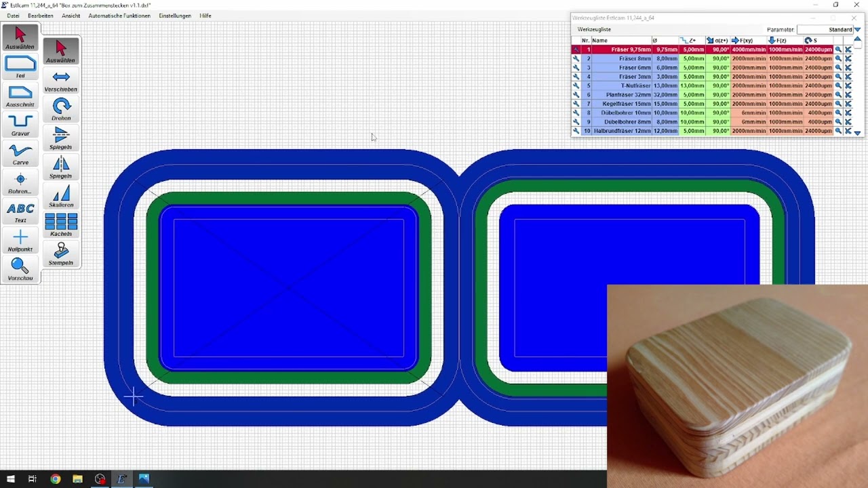Click the 4000mm/min feed cell
The width and height of the screenshot is (868, 488).
(749, 49)
